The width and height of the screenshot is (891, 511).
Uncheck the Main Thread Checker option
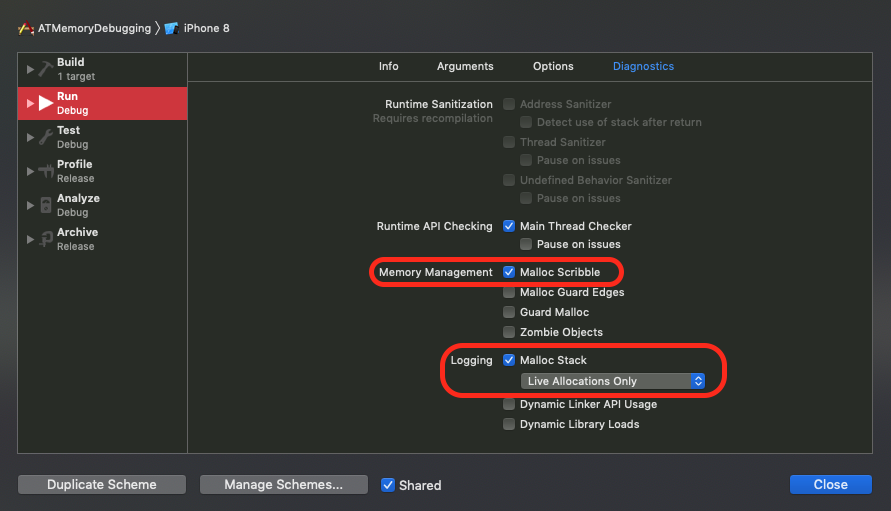509,226
